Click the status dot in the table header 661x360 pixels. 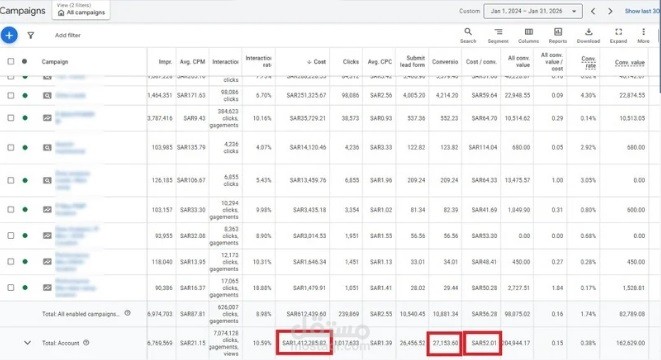(x=24, y=62)
